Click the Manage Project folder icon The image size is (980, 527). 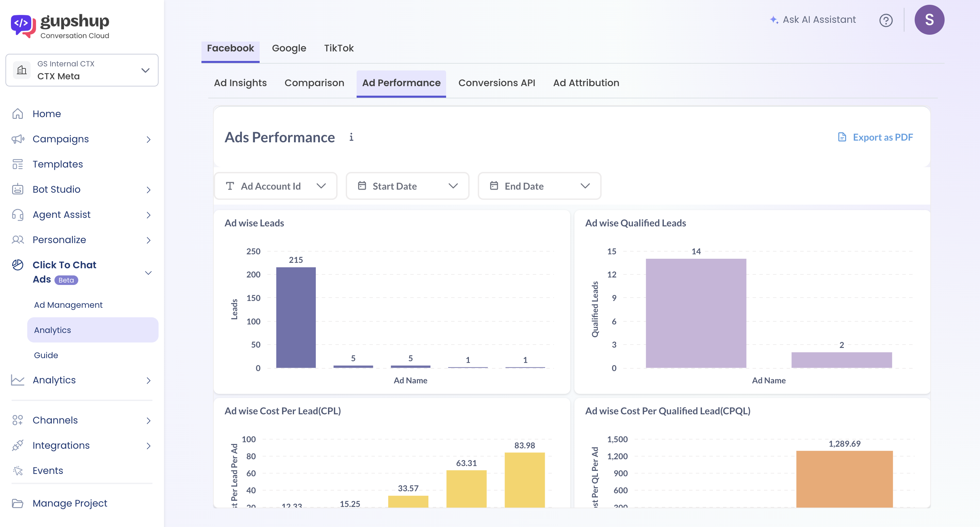17,504
